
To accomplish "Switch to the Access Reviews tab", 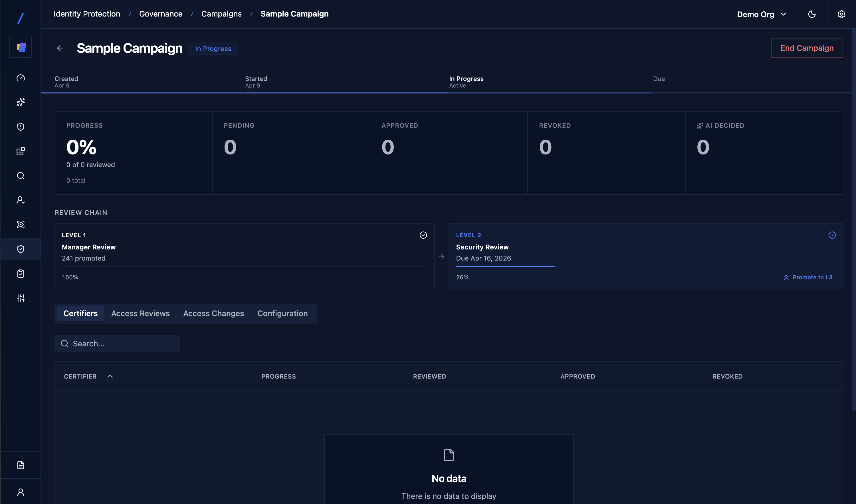I will pos(140,313).
